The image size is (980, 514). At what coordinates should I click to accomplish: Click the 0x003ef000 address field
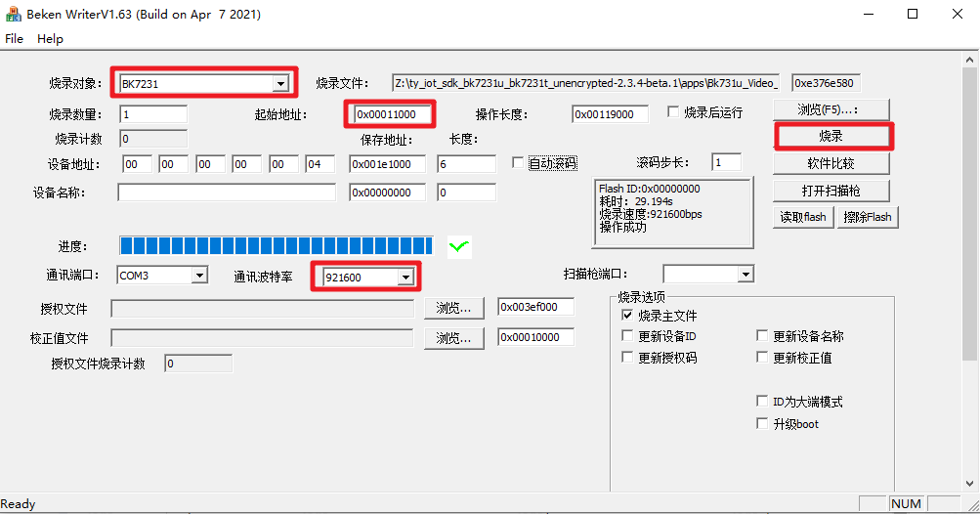click(x=535, y=307)
